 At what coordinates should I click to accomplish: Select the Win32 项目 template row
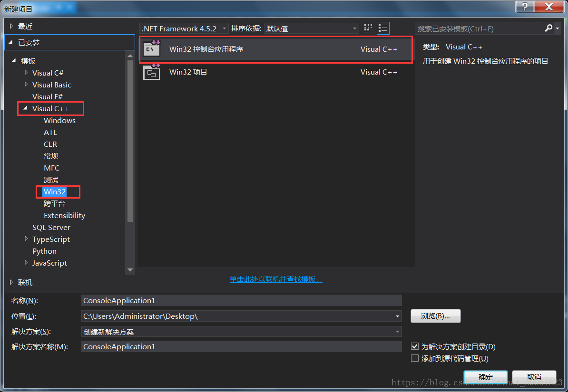[x=276, y=72]
